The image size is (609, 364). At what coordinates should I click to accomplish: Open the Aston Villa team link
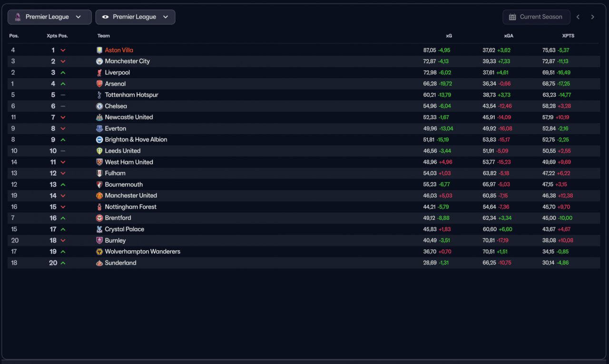[x=119, y=50]
